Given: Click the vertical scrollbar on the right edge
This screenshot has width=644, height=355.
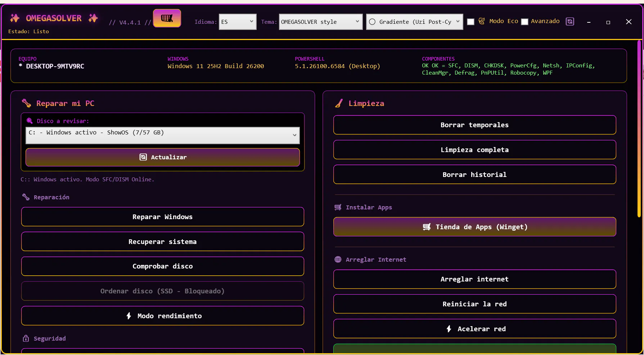Looking at the screenshot, I should pyautogui.click(x=639, y=129).
